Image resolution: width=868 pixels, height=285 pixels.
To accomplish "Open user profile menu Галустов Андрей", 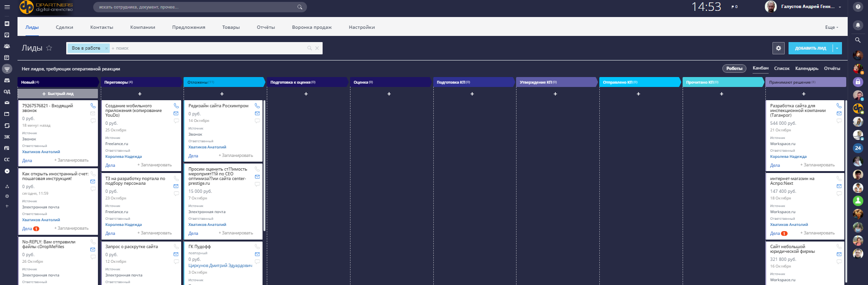I will click(811, 7).
